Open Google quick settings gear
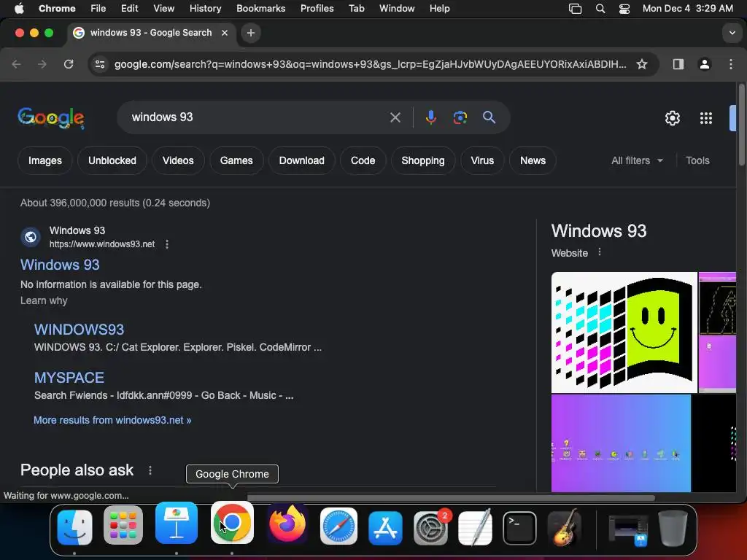This screenshot has width=747, height=560. tap(672, 118)
